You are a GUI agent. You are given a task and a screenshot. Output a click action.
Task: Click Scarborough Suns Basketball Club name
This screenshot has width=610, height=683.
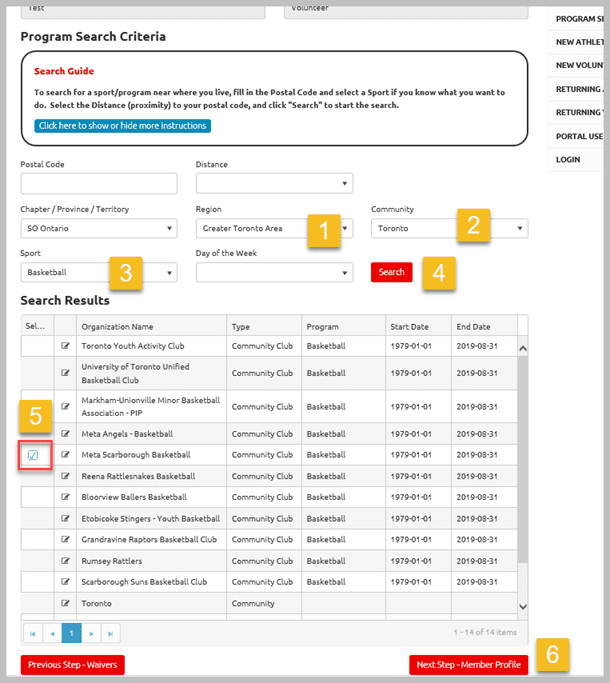tap(144, 582)
